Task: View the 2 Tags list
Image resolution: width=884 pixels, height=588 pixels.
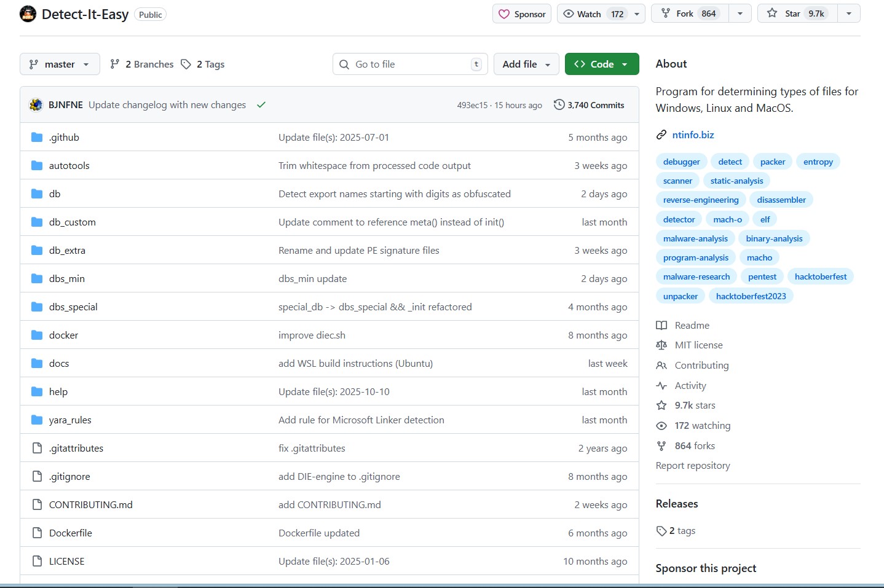Action: pos(203,64)
